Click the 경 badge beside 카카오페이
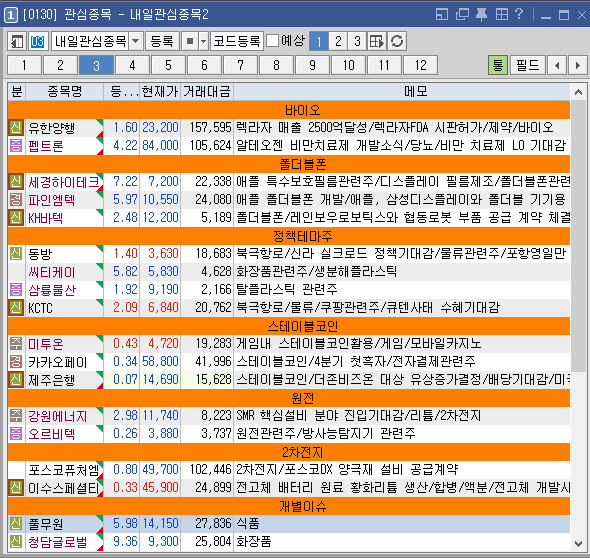 (16, 362)
